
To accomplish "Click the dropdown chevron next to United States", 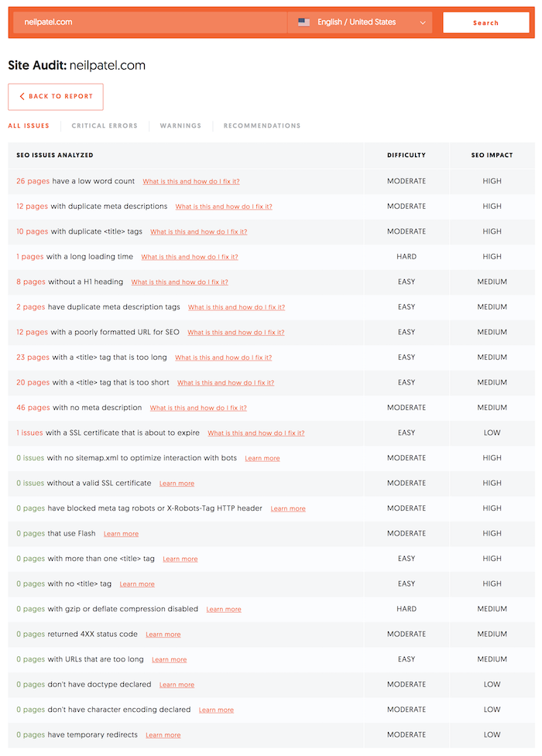I will point(422,22).
